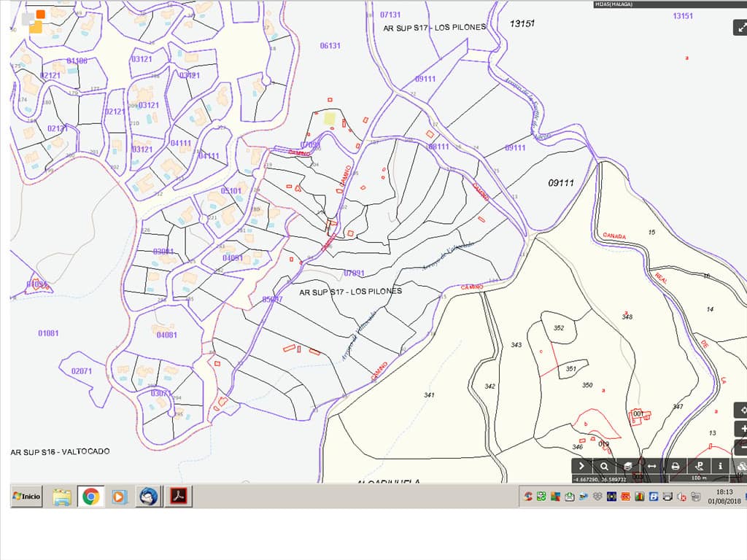Click the Inicio start button
This screenshot has height=560, width=747.
click(x=26, y=497)
